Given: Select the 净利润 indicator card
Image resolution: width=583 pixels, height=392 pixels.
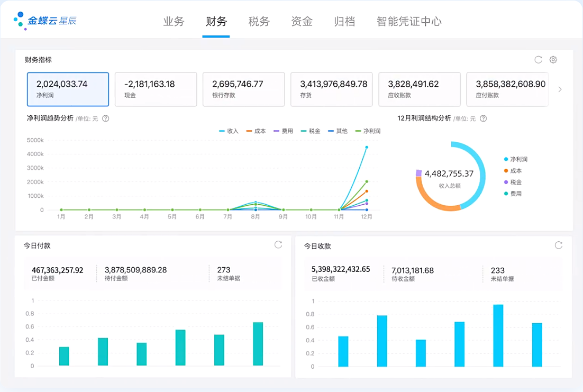Looking at the screenshot, I should click(68, 89).
